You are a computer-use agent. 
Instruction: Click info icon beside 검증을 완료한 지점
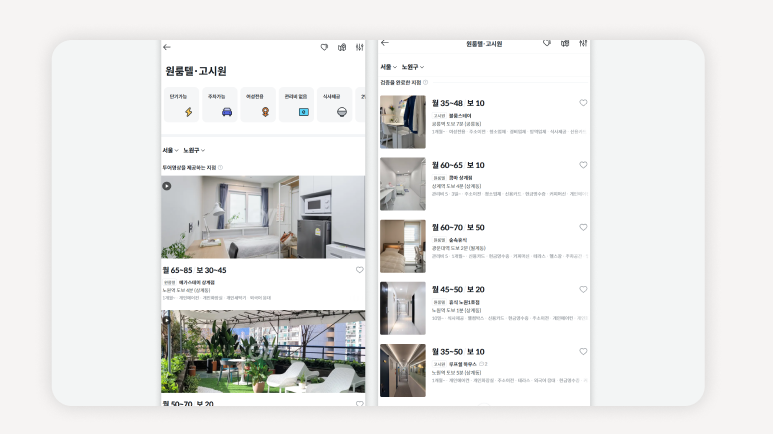tap(425, 82)
